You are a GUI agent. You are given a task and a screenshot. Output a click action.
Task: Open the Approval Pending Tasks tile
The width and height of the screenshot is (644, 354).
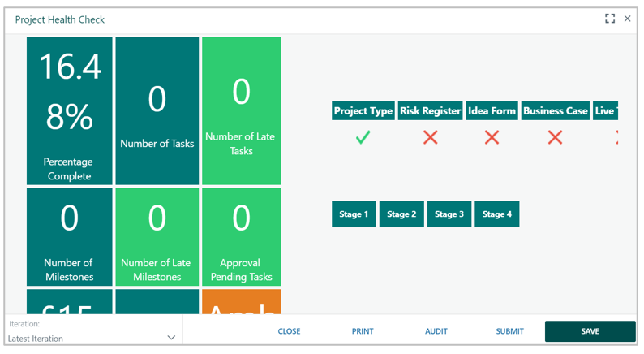241,237
